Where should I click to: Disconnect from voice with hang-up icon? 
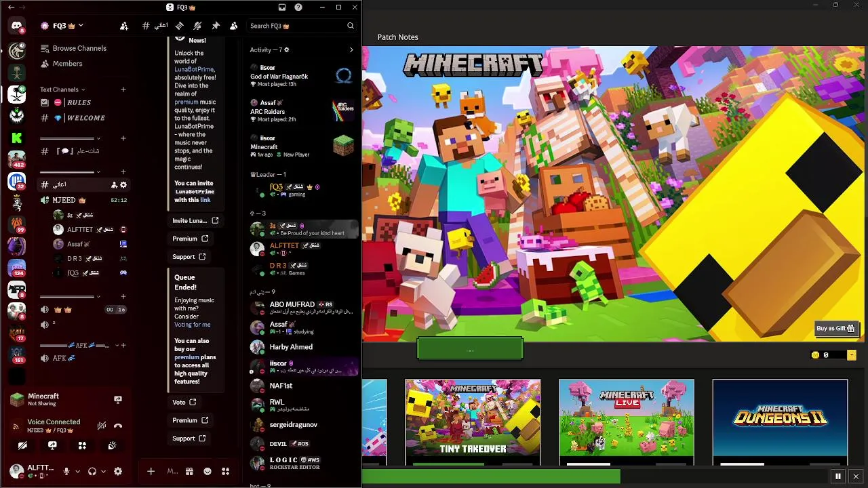(x=118, y=426)
